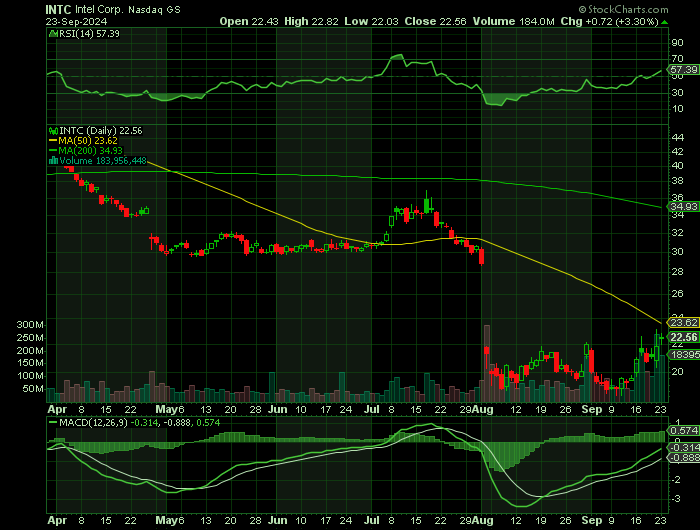
Task: Click the 34.93 MA(200) tag on right axis
Action: [x=683, y=206]
